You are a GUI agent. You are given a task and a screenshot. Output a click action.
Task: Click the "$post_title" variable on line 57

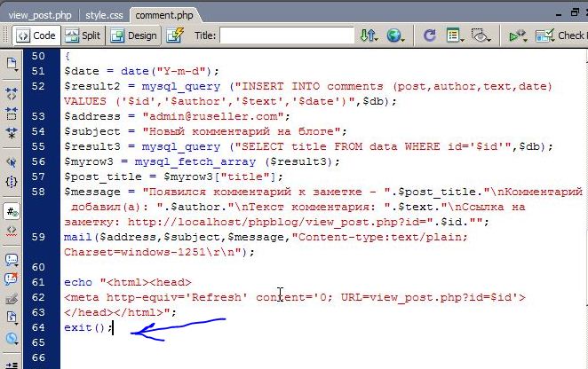pos(103,177)
